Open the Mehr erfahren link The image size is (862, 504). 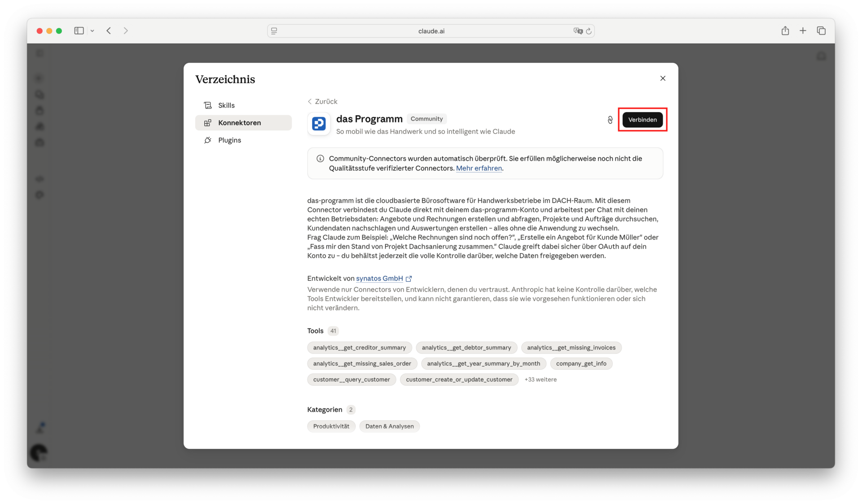point(479,168)
